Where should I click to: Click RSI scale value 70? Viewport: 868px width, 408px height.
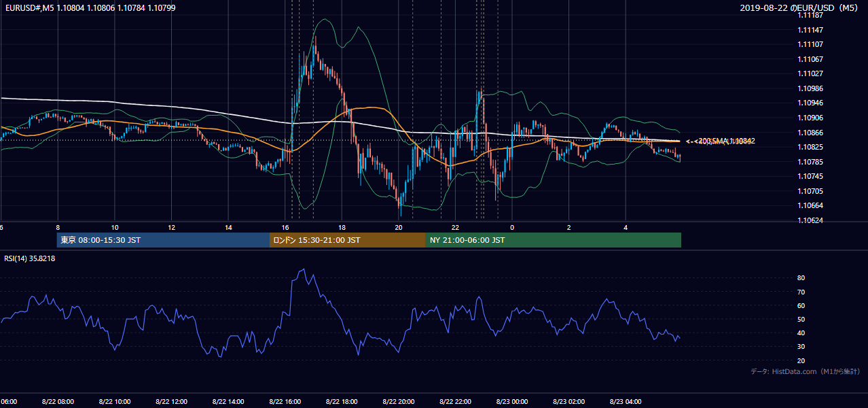801,292
